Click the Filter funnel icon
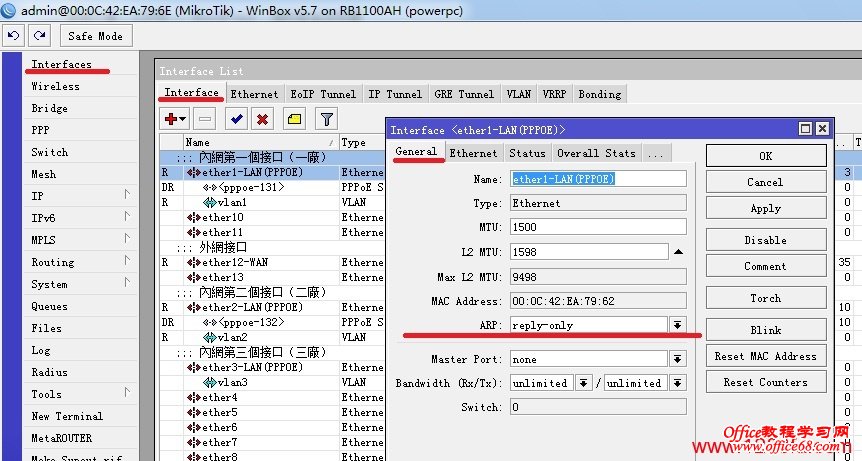Screen dimensions: 862x461 coord(327,119)
